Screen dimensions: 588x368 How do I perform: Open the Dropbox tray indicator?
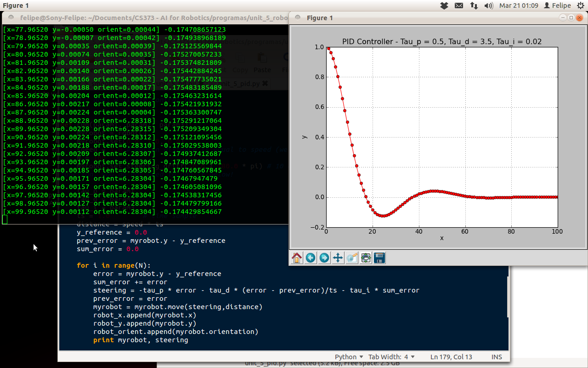(x=444, y=6)
